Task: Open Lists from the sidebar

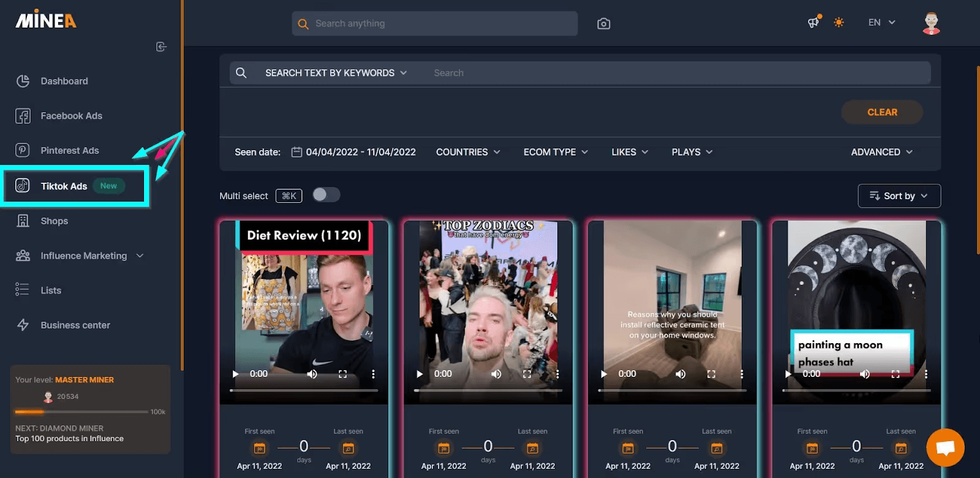Action: point(51,290)
